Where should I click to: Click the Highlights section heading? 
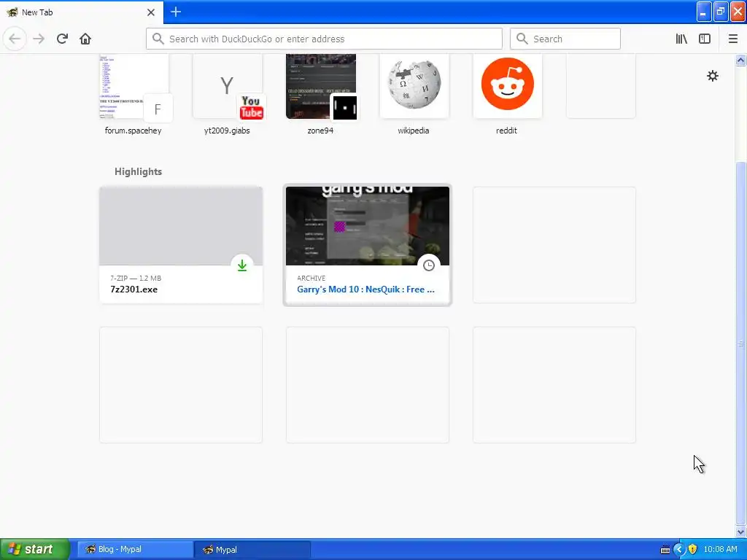[x=138, y=171]
